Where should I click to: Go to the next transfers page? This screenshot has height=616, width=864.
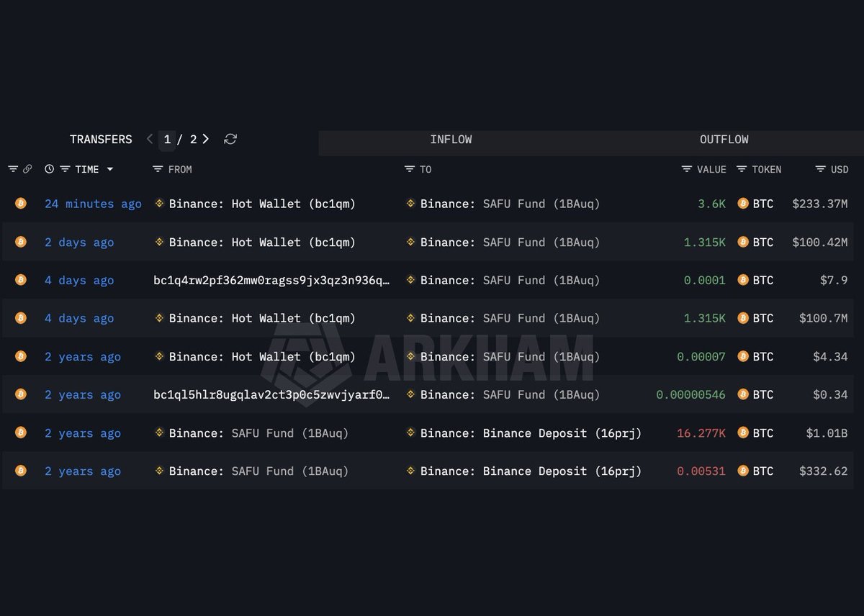[x=205, y=140]
